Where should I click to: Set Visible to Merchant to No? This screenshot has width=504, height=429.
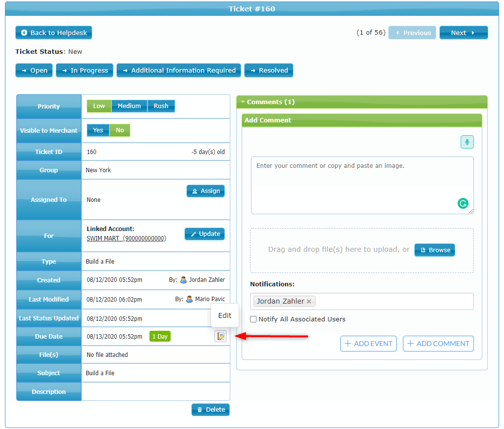tap(120, 130)
